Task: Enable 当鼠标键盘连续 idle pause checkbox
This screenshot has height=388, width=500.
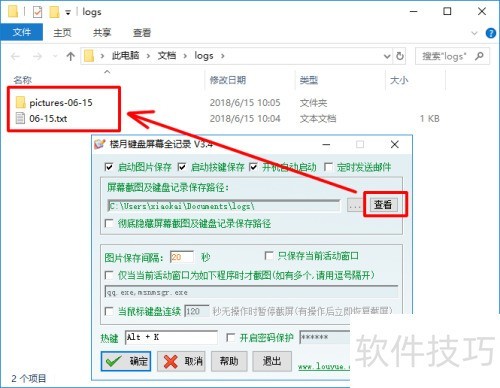Action: (x=109, y=311)
